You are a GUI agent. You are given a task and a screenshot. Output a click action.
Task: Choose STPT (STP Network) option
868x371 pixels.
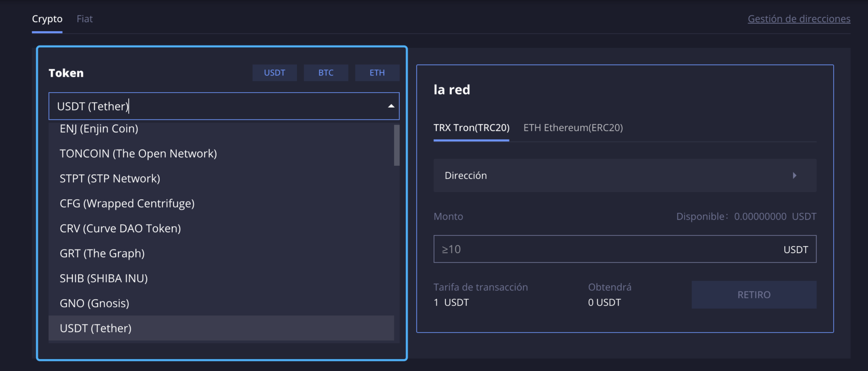(x=221, y=178)
